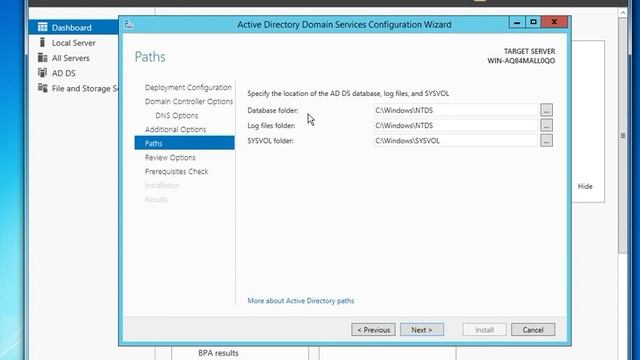Click the Server Manager vertical scrollbar
The image size is (640, 360).
pyautogui.click(x=622, y=136)
